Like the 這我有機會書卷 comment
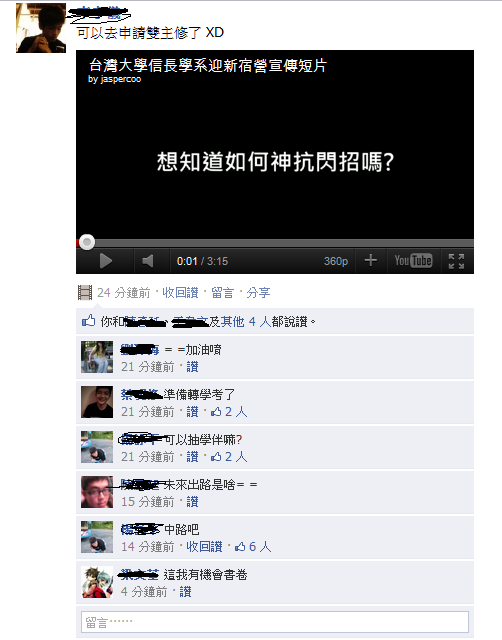Screen dimensions: 502x640 tap(185, 591)
